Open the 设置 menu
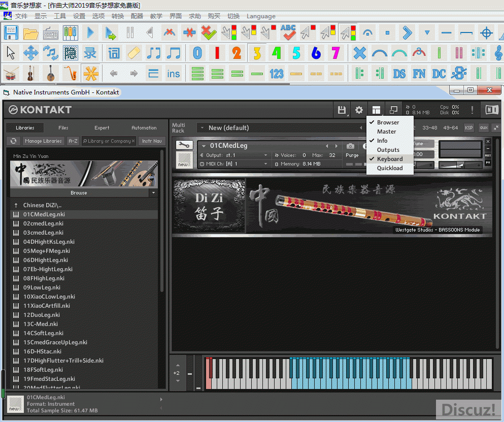 [x=79, y=16]
